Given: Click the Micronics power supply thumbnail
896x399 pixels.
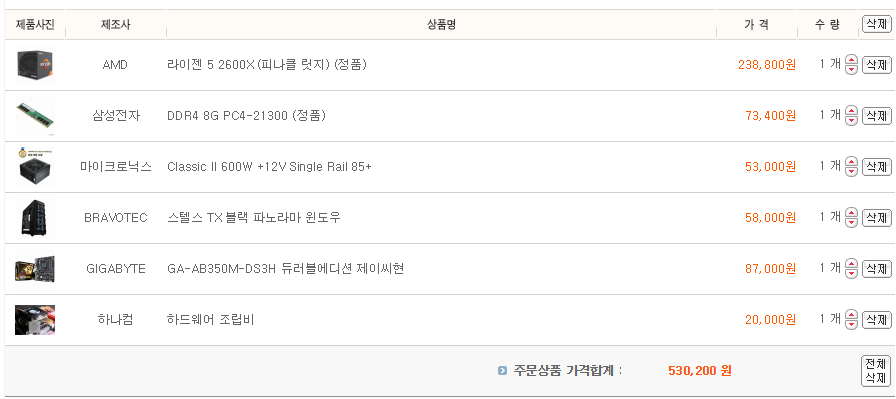Looking at the screenshot, I should (35, 166).
